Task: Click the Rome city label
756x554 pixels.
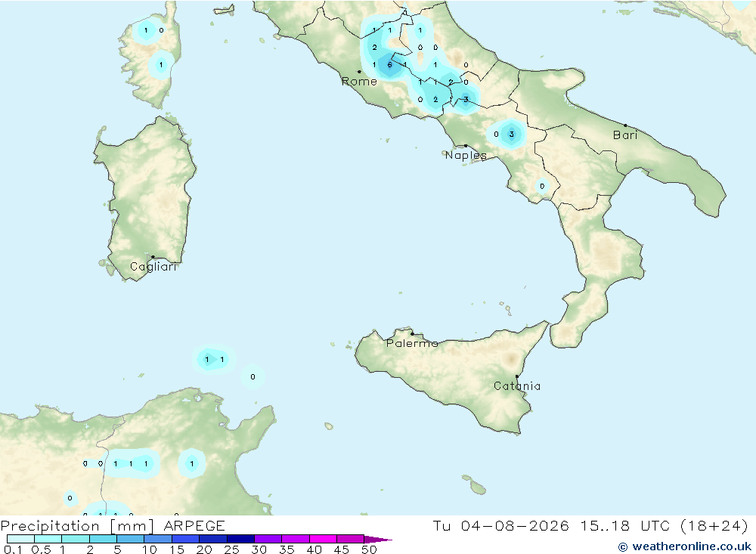Action: coord(359,82)
